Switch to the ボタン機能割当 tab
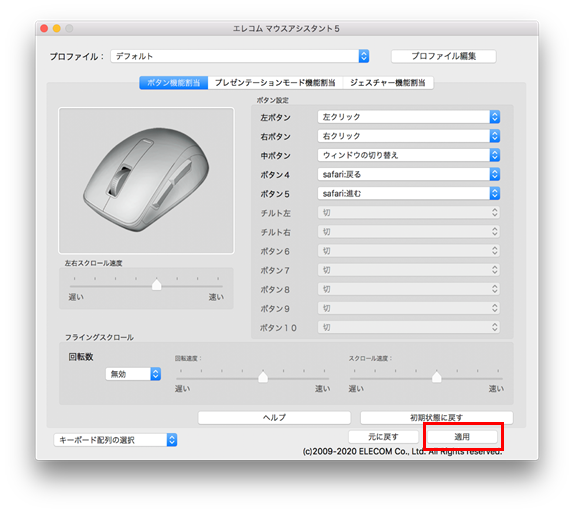Viewport: 574px width, 513px height. [174, 83]
